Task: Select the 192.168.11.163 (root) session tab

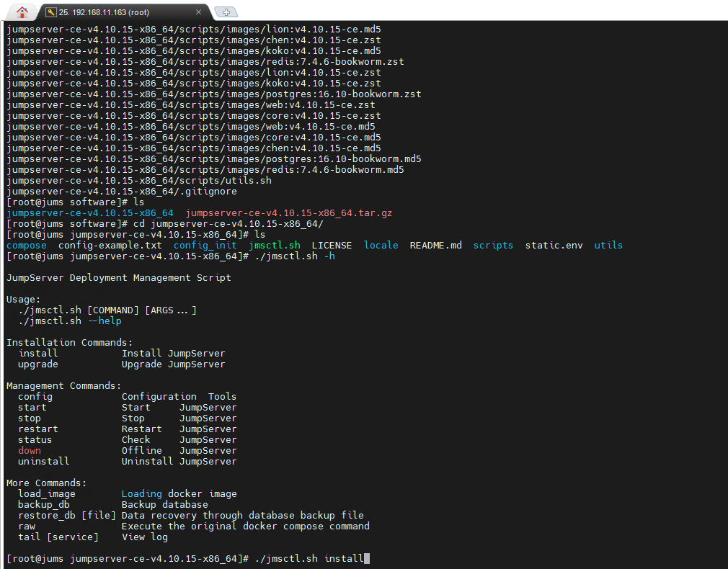Action: tap(124, 12)
